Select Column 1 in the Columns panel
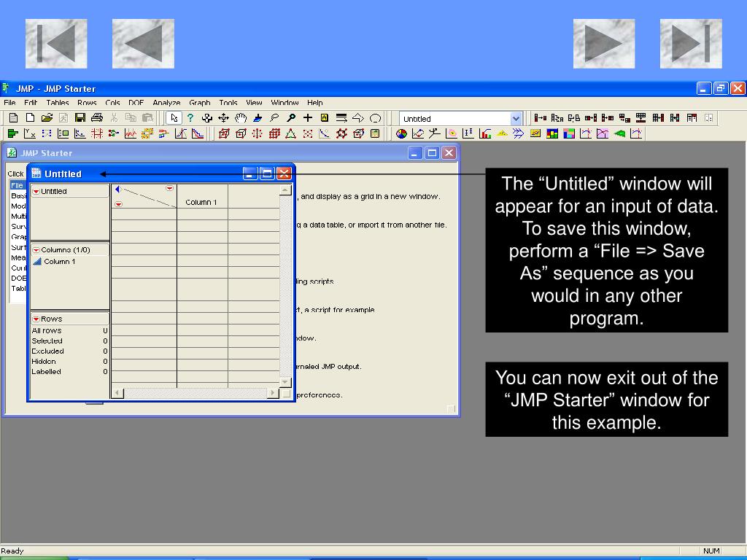This screenshot has width=747, height=560. (59, 262)
